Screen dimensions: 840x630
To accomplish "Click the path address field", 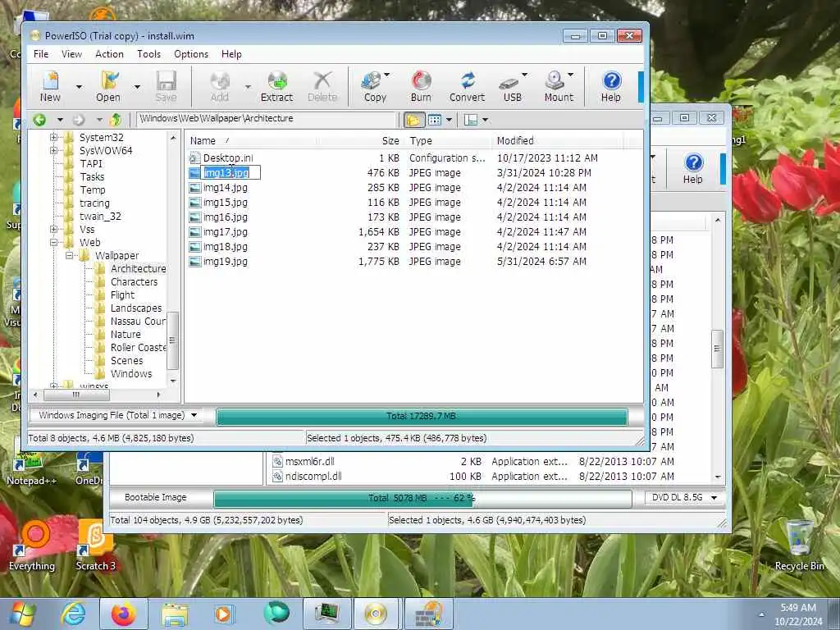I will 267,119.
